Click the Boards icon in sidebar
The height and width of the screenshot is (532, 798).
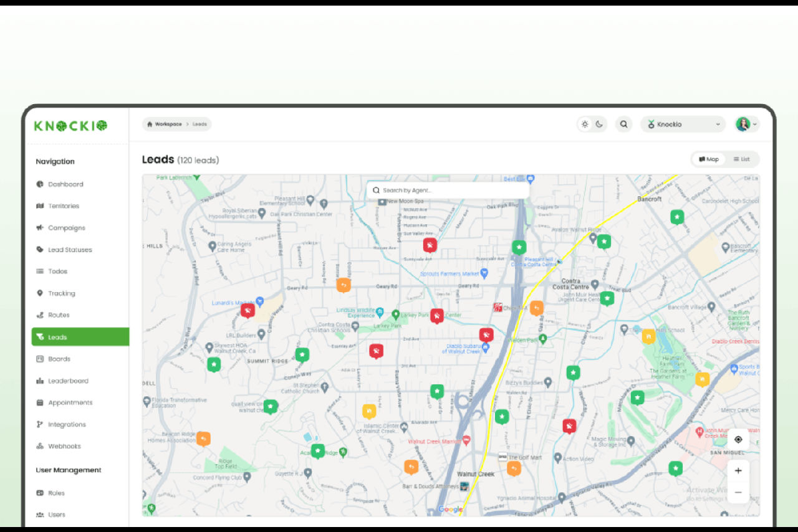(40, 359)
